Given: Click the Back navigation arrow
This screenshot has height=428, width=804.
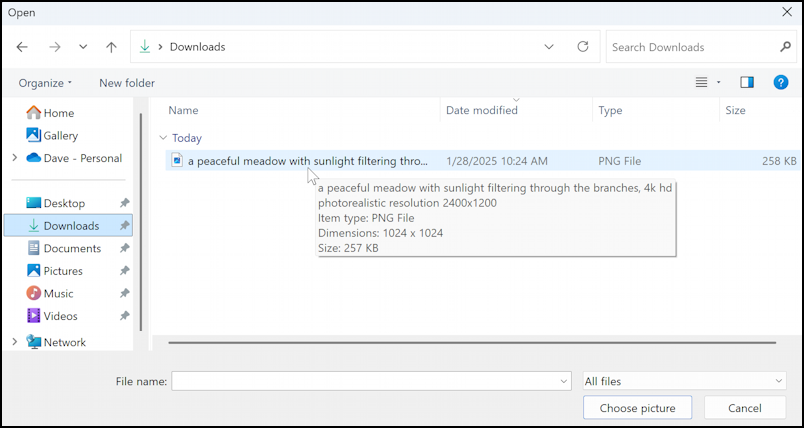Looking at the screenshot, I should point(22,47).
